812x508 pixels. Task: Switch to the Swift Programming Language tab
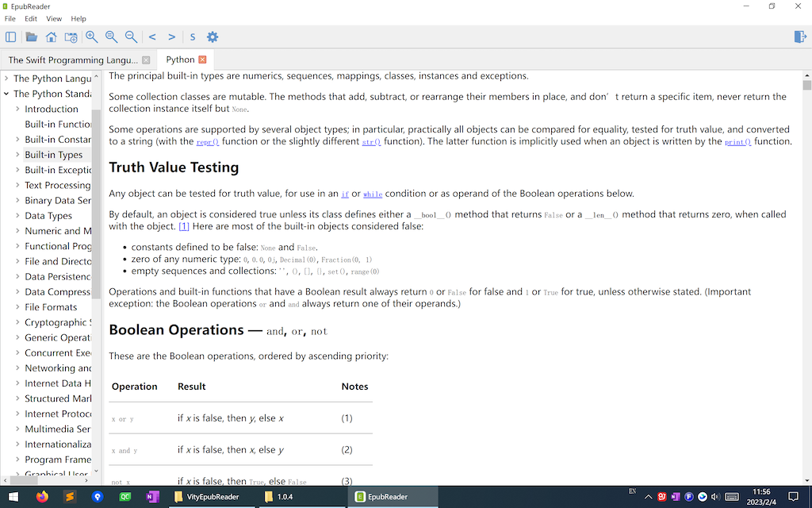coord(71,59)
